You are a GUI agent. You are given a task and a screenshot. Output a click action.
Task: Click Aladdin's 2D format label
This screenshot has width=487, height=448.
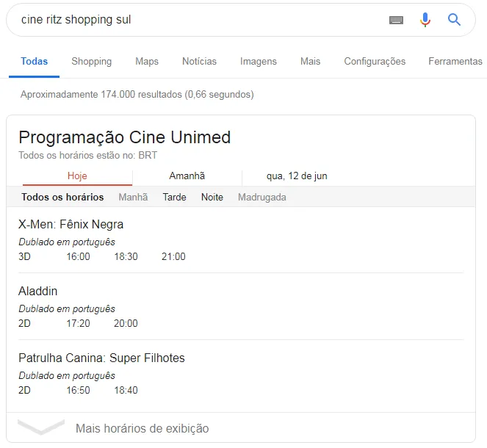pyautogui.click(x=24, y=323)
